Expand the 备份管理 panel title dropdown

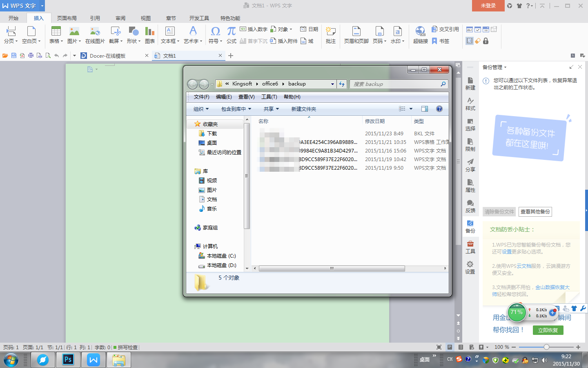click(506, 67)
